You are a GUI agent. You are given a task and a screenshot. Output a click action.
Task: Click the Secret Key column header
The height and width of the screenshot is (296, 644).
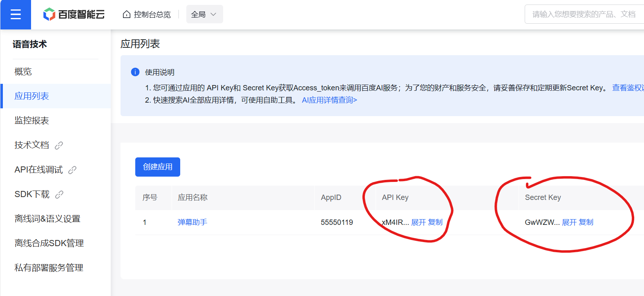(x=543, y=197)
